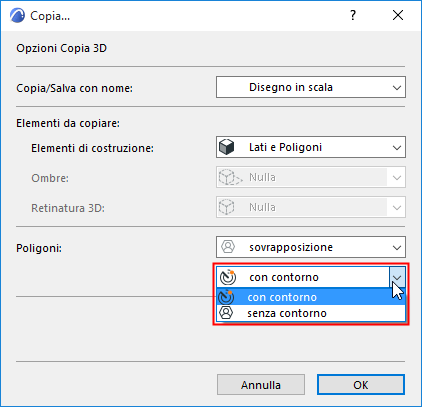Select the highlighted con contorno option

[311, 297]
